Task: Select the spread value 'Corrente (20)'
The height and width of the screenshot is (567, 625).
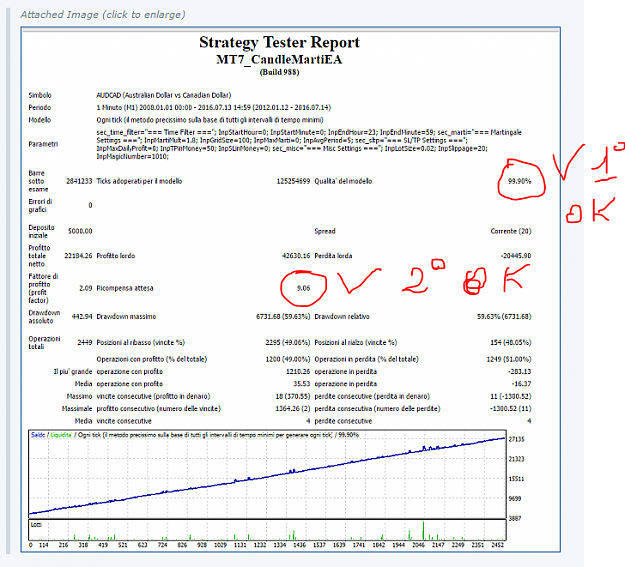Action: (511, 231)
